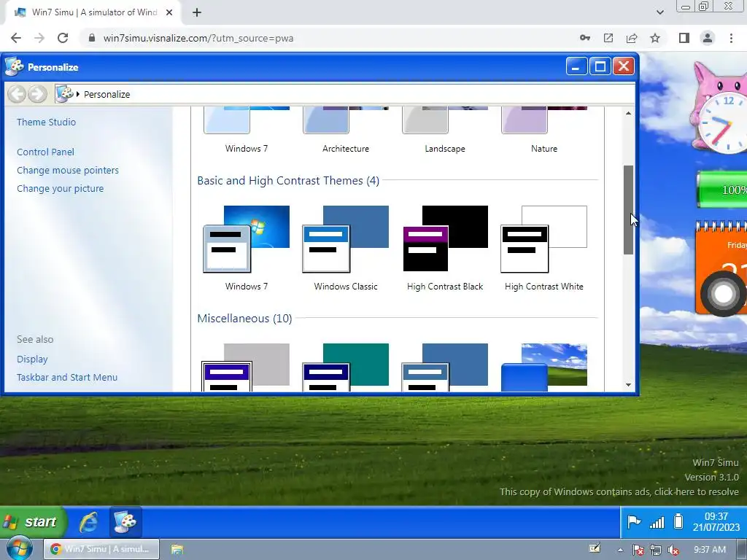
Task: Click the password key icon
Action: (x=585, y=38)
